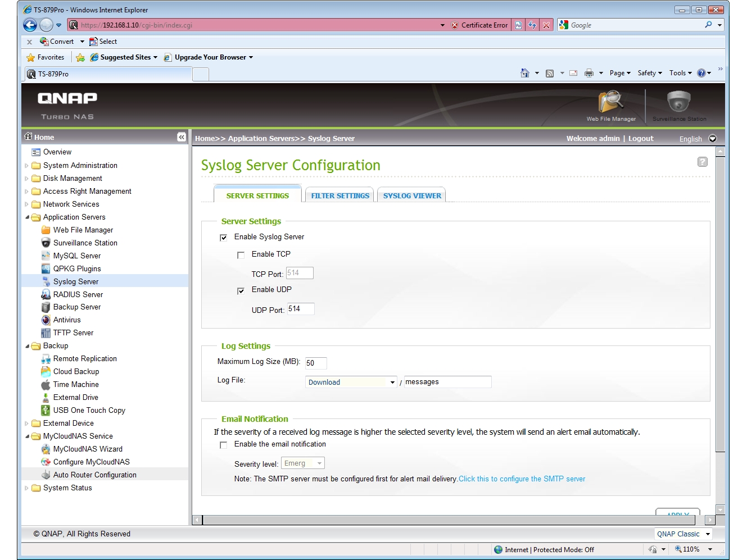Click the USB One Touch Copy icon
The width and height of the screenshot is (747, 560).
[x=46, y=411]
